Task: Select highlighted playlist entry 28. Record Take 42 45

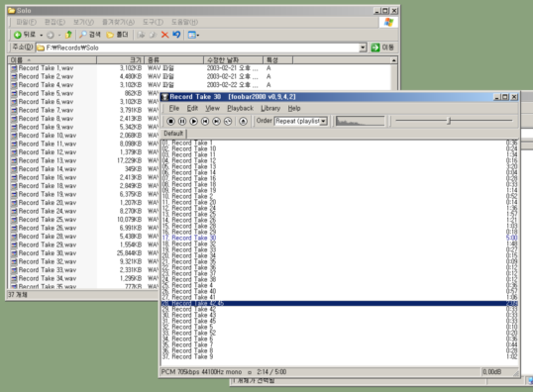Action: coord(340,303)
